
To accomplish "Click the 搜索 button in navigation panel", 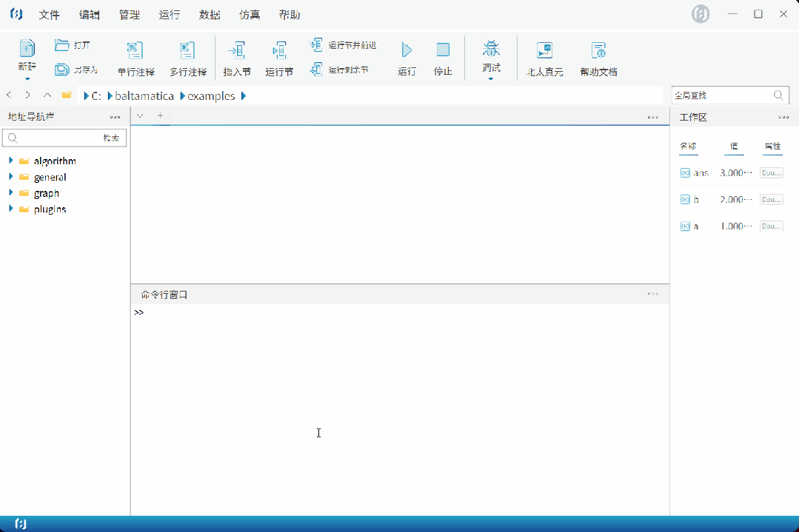I will click(x=111, y=138).
